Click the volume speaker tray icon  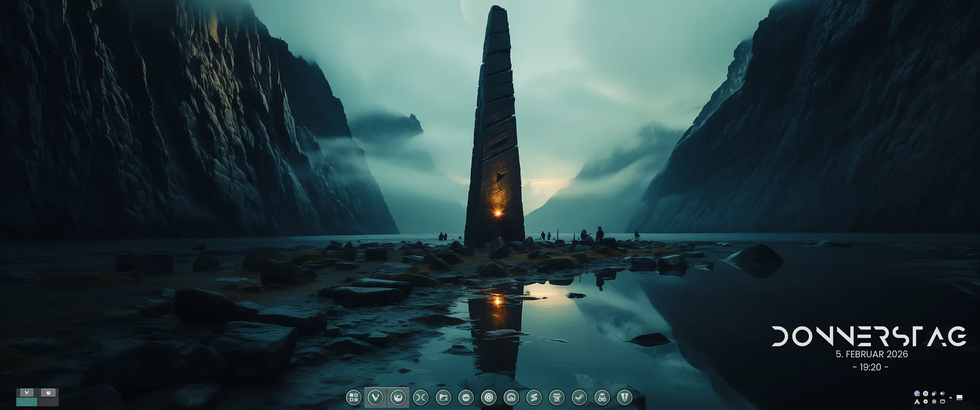[942, 394]
